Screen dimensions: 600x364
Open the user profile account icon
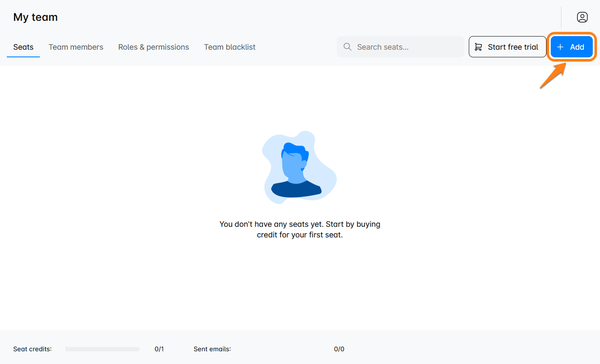click(x=582, y=17)
